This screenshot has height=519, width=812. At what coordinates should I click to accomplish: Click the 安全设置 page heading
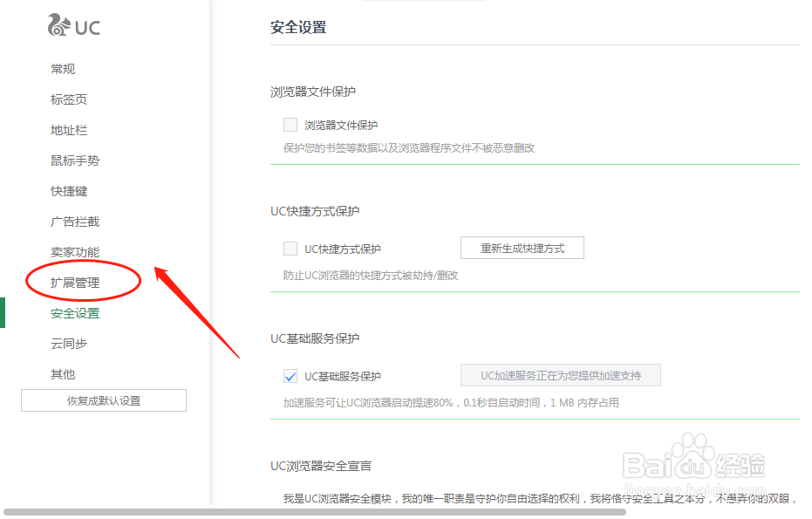coord(298,27)
